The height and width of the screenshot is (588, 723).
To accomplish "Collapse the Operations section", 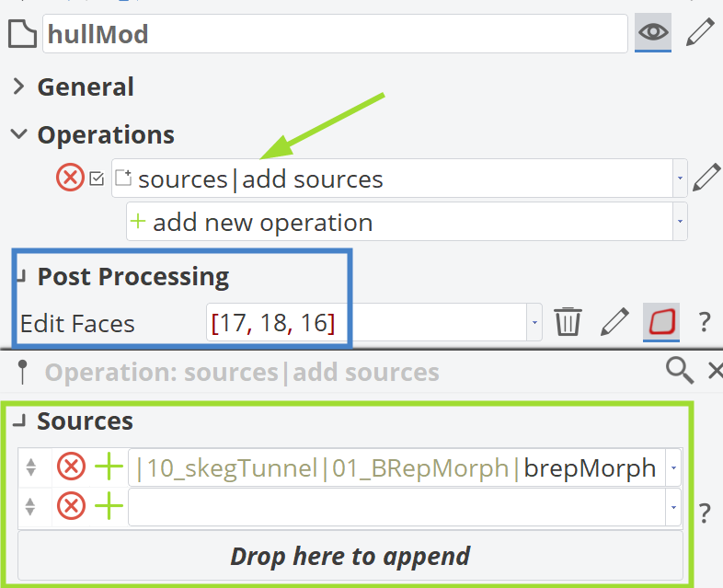I will point(19,134).
